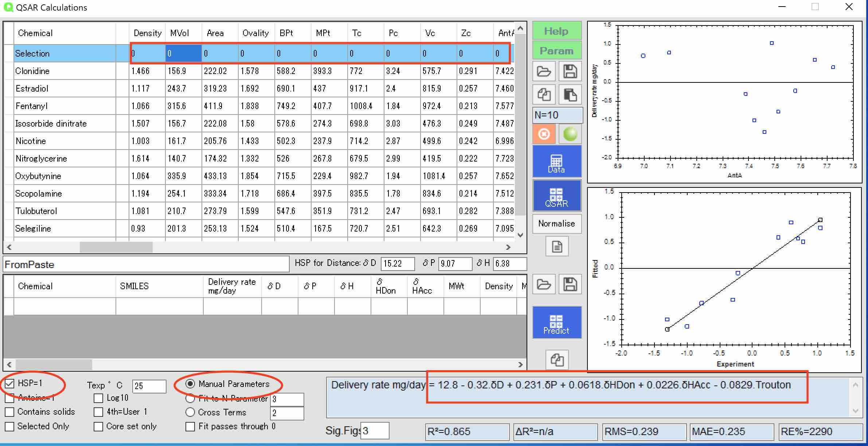Click the QSAR Calculations app icon in the title bar
The height and width of the screenshot is (446, 868).
tap(8, 7)
